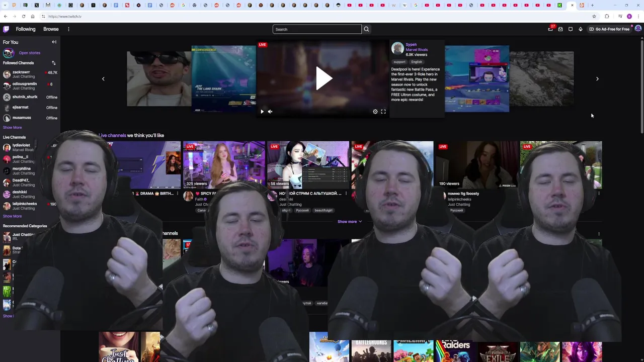This screenshot has width=644, height=362.
Task: Click the support tag on featured stream
Action: point(399,62)
